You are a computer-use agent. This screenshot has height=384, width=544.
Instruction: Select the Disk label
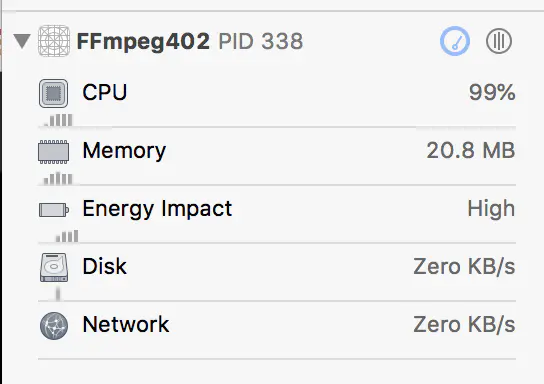pos(104,266)
